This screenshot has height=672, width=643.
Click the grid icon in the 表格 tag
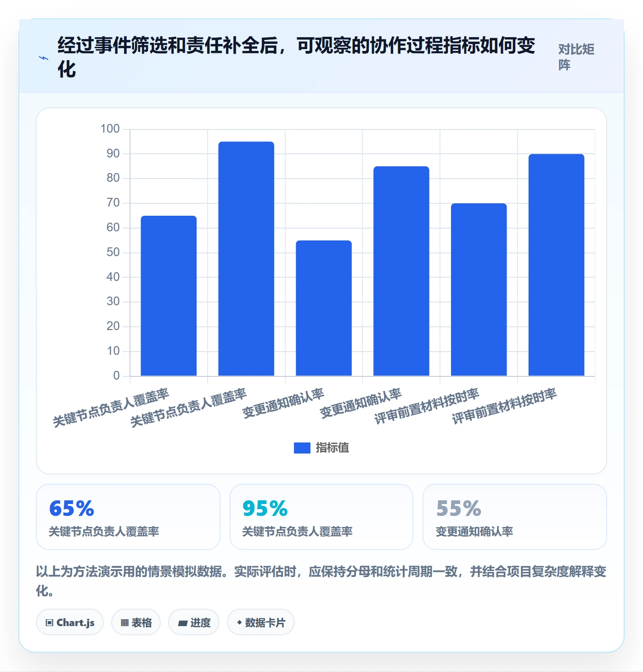(x=124, y=623)
